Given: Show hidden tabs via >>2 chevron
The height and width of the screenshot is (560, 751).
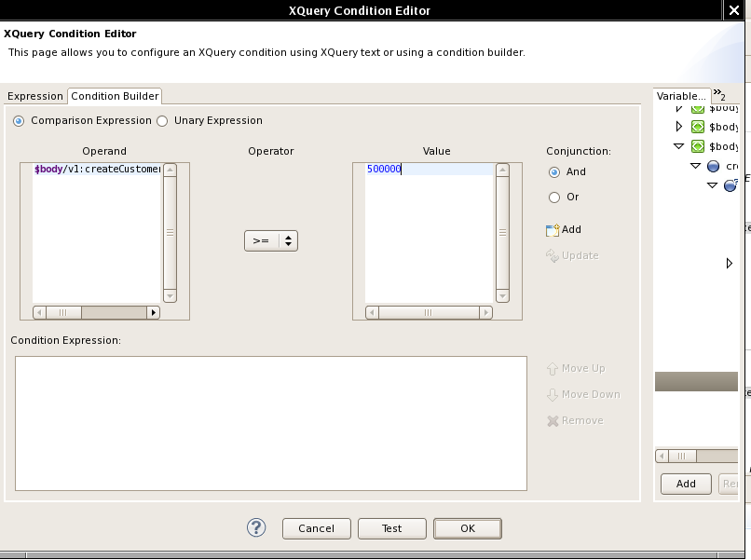Looking at the screenshot, I should coord(719,94).
